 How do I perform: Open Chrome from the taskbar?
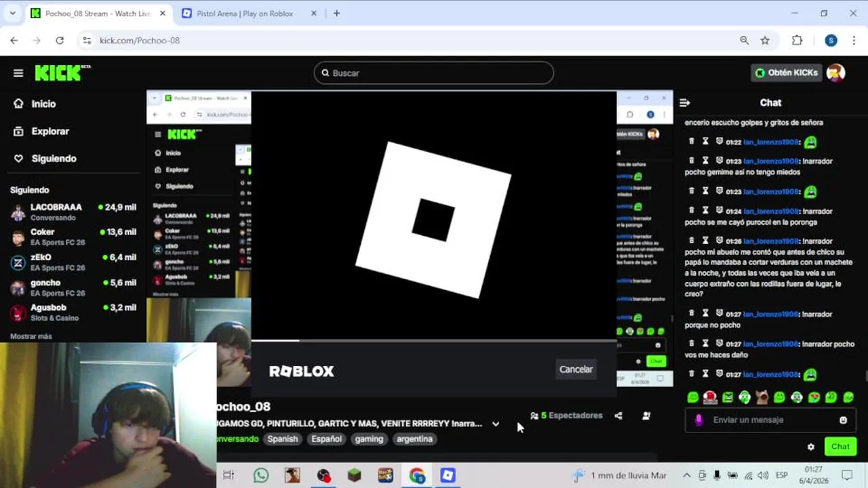[417, 475]
